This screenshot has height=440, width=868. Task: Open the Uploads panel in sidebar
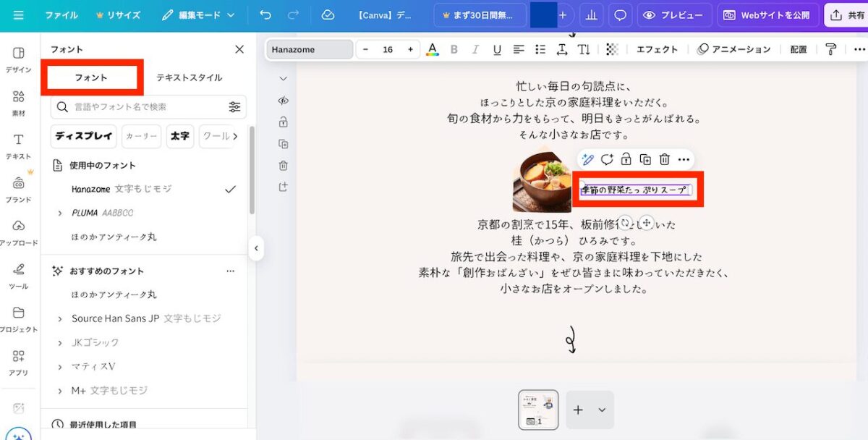click(19, 232)
